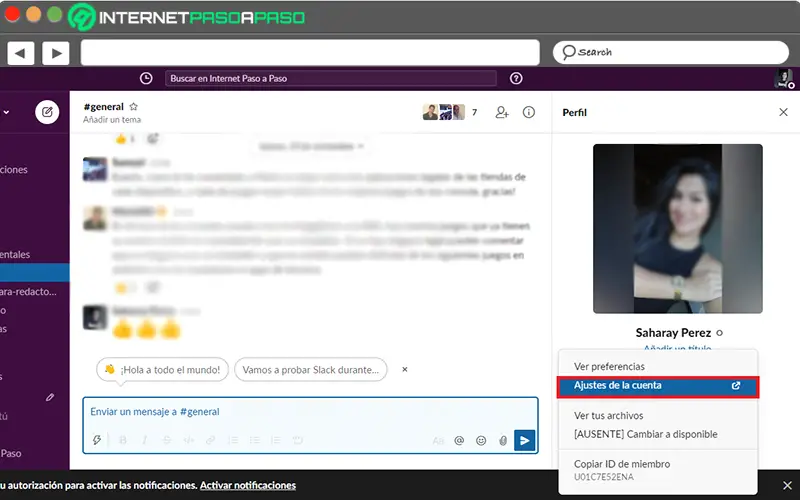Click the Añadir un tema text
The width and height of the screenshot is (800, 500).
point(112,119)
